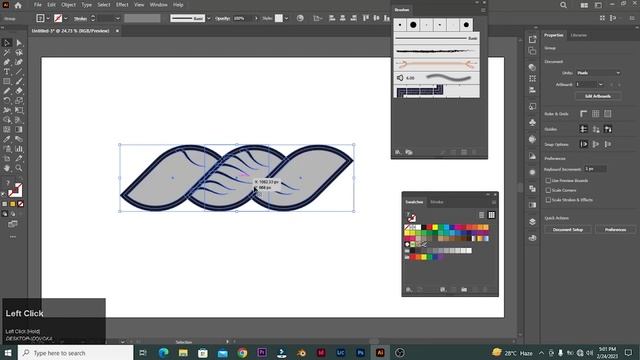Open the graphic Style dropdown arrow
The height and width of the screenshot is (360, 640).
pos(286,18)
